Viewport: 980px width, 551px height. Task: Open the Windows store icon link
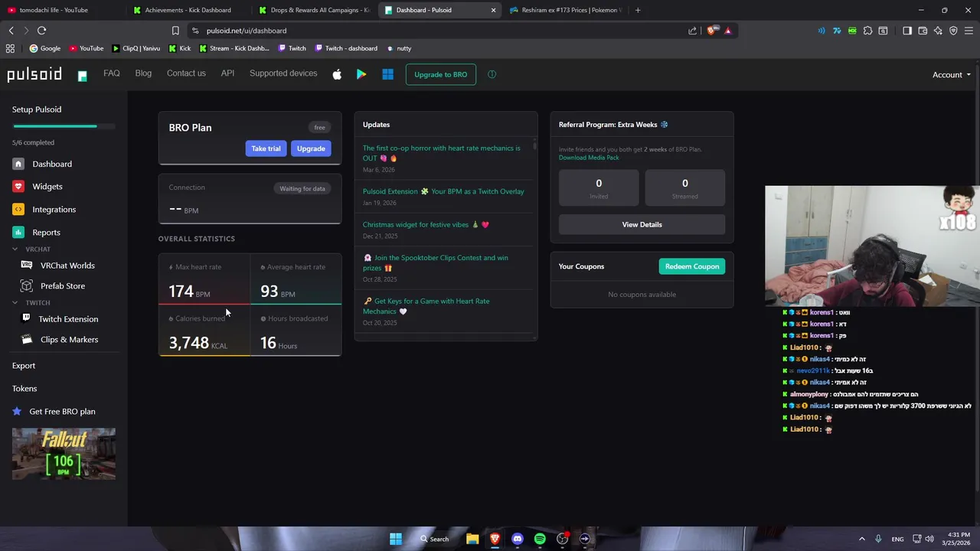387,74
